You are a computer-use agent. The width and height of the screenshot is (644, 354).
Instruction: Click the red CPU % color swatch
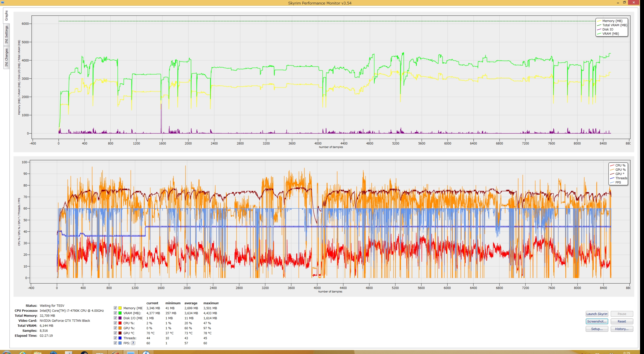120,323
